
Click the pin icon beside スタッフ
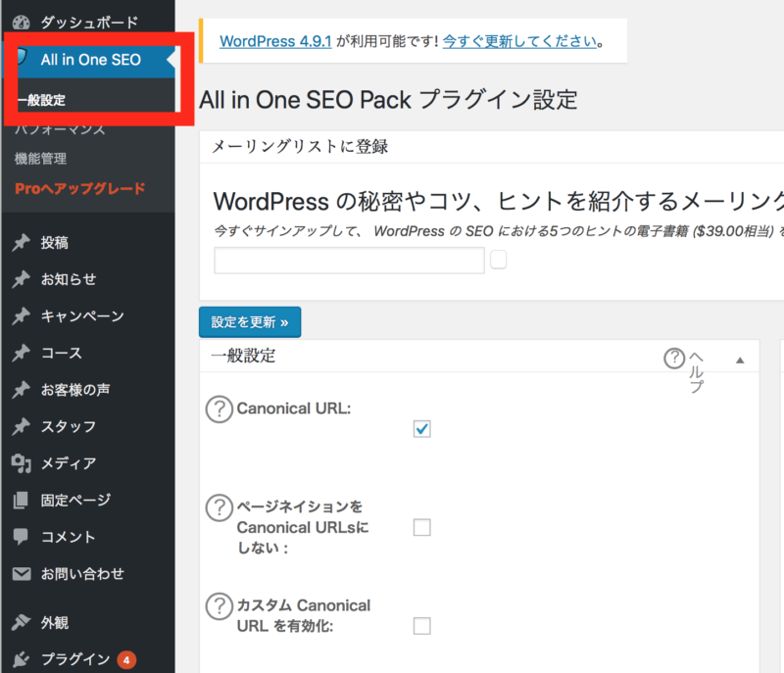click(21, 427)
